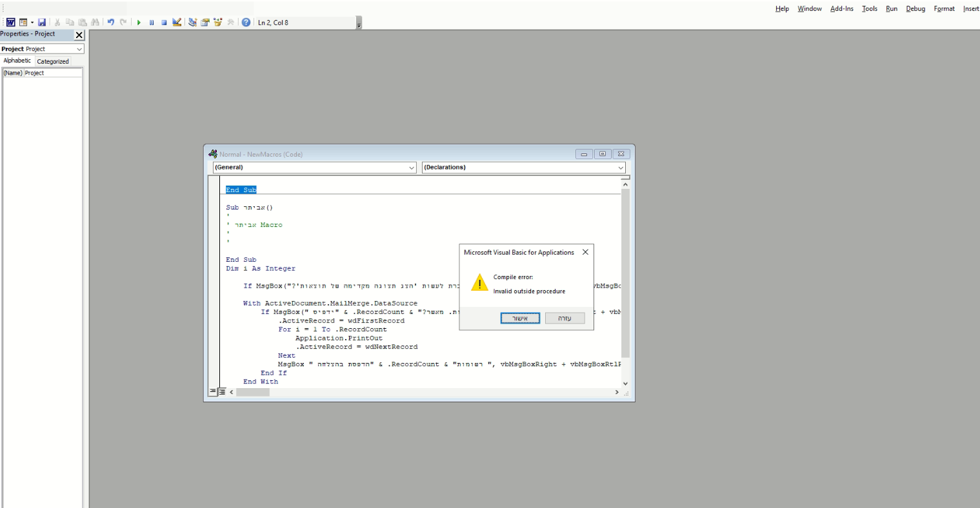Close the Compile error dialog with X
Viewport: 980px width, 508px height.
585,252
